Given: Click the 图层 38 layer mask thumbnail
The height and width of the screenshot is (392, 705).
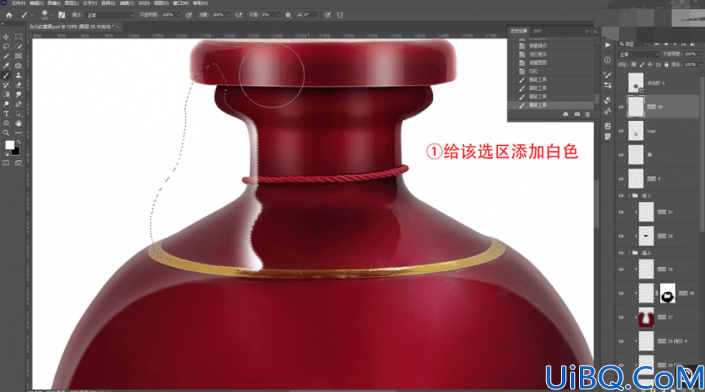Looking at the screenshot, I should pos(667,293).
